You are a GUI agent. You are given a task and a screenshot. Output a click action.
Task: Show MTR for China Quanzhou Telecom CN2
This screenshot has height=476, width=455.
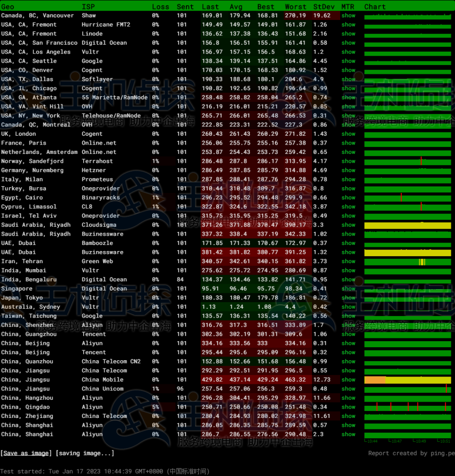pyautogui.click(x=348, y=362)
